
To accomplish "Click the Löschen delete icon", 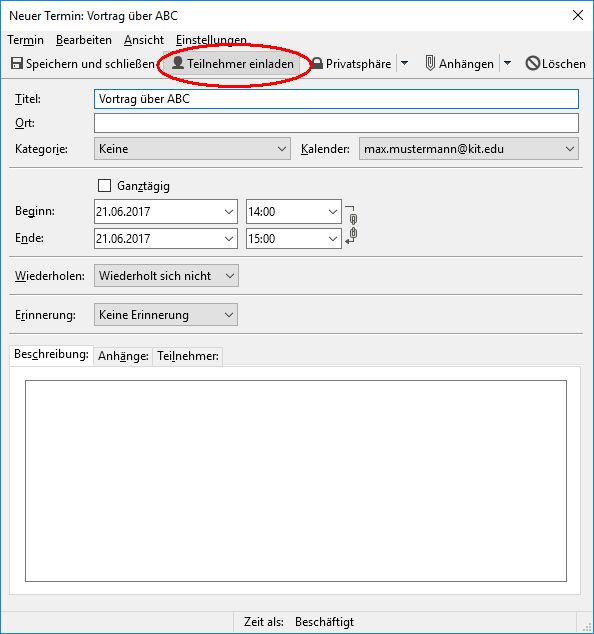I will point(533,63).
